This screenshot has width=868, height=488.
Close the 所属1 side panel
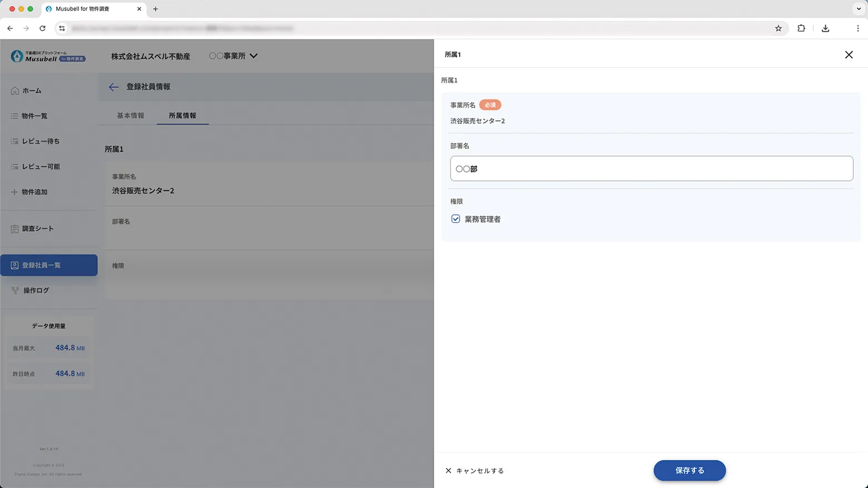coord(849,55)
